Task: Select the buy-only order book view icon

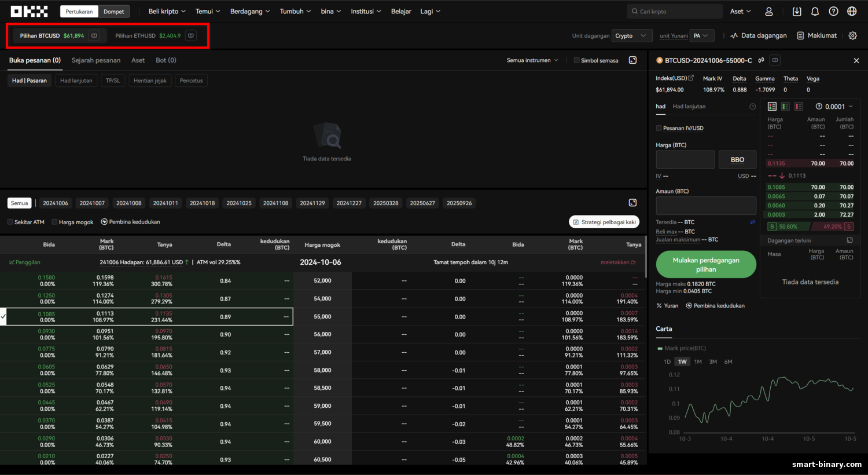Action: point(785,107)
